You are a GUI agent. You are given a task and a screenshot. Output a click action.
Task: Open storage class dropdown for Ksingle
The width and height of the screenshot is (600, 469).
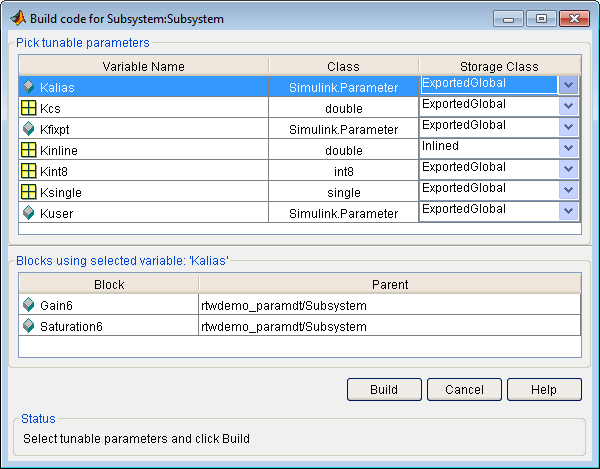pyautogui.click(x=568, y=190)
